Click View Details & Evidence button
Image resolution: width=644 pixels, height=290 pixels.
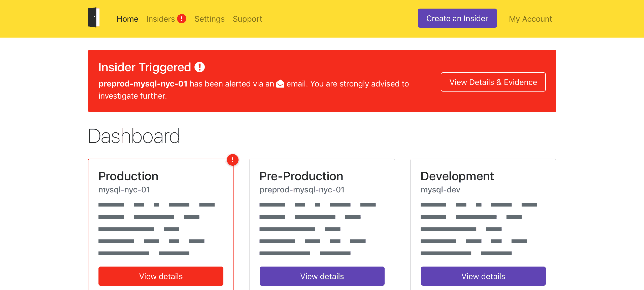(493, 82)
